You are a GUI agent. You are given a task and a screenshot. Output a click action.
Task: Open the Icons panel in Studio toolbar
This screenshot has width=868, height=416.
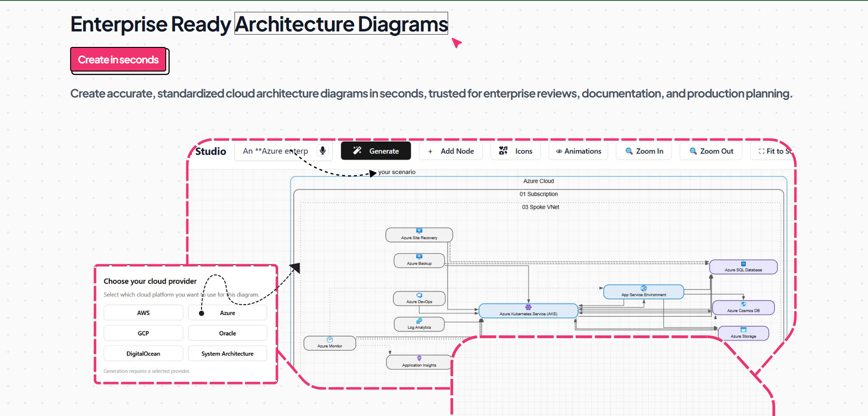pyautogui.click(x=515, y=150)
